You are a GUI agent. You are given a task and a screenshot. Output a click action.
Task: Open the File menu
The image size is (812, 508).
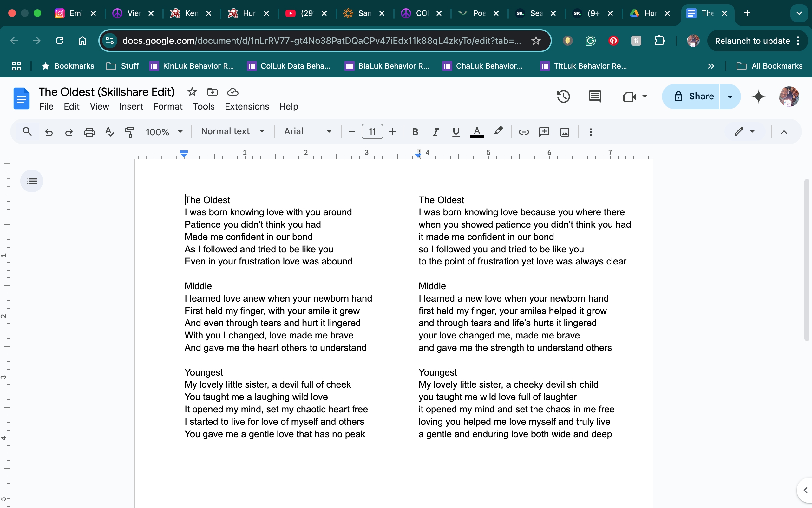46,106
